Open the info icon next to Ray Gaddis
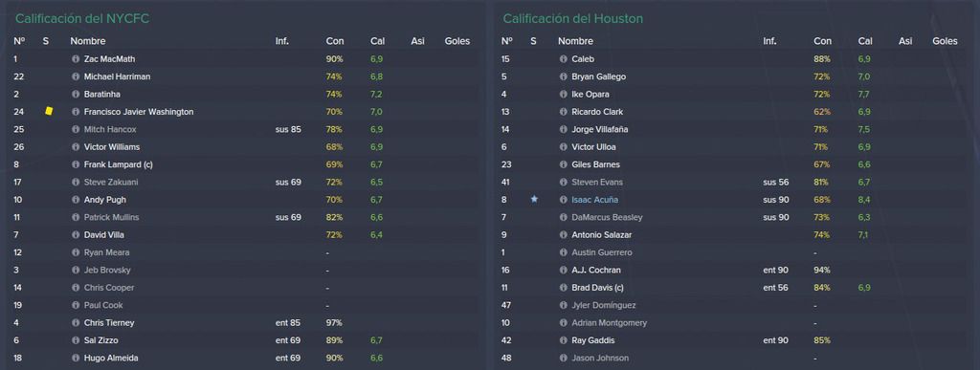The width and height of the screenshot is (980, 370). pos(563,340)
